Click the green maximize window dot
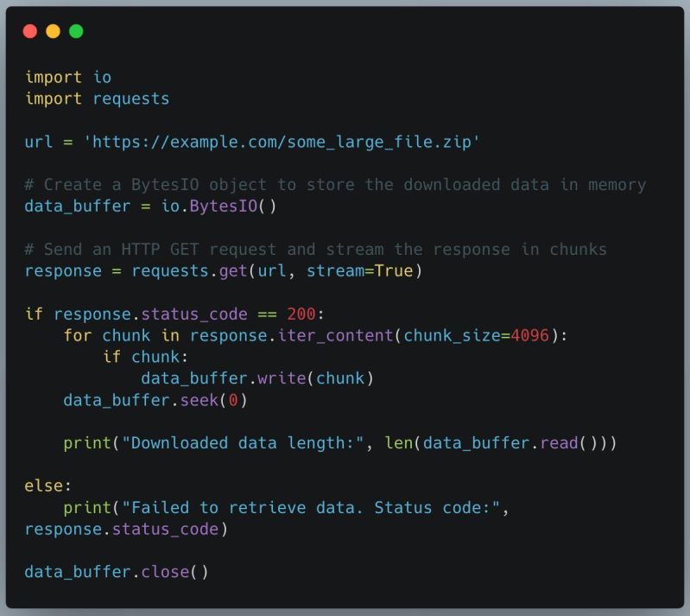 coord(76,31)
